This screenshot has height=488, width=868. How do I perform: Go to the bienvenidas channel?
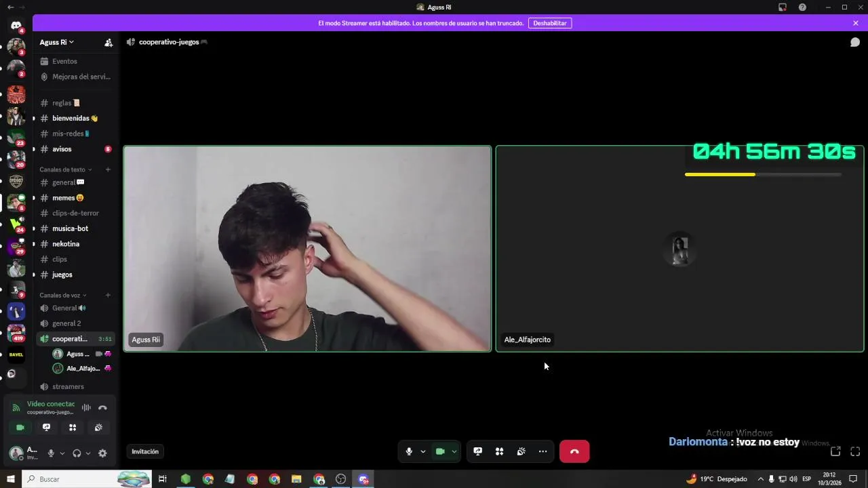[75, 118]
